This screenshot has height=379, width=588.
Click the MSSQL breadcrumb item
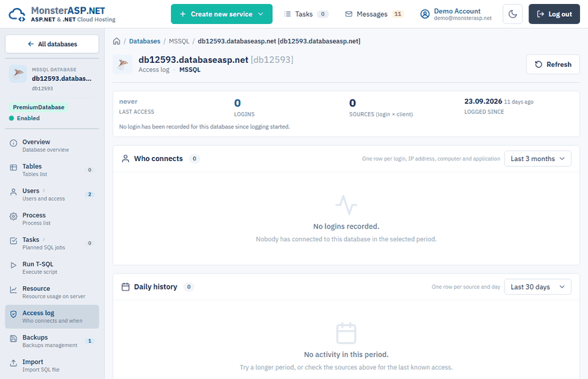pyautogui.click(x=179, y=41)
